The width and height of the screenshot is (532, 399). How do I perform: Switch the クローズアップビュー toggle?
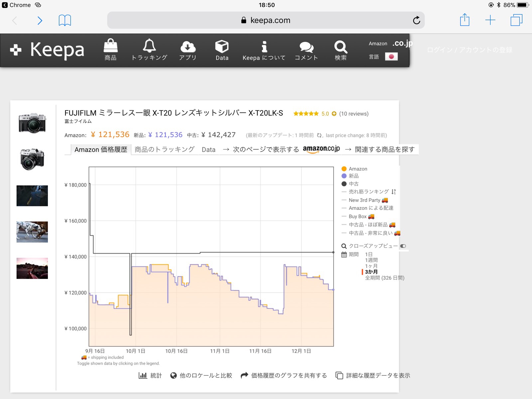[403, 246]
